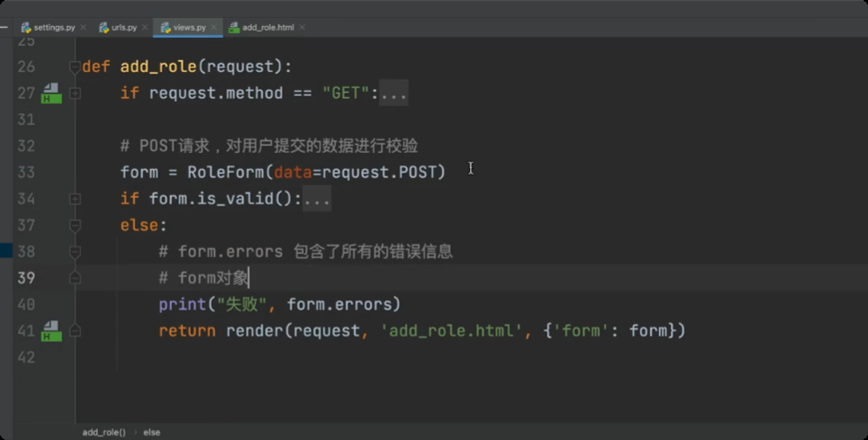Expand the folded is_valid block on line 34
The height and width of the screenshot is (440, 868).
click(75, 199)
